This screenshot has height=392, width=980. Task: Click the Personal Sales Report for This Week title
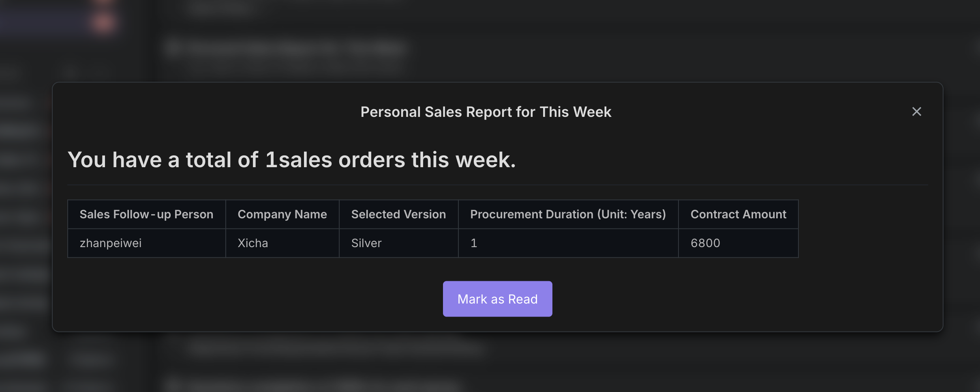point(486,112)
